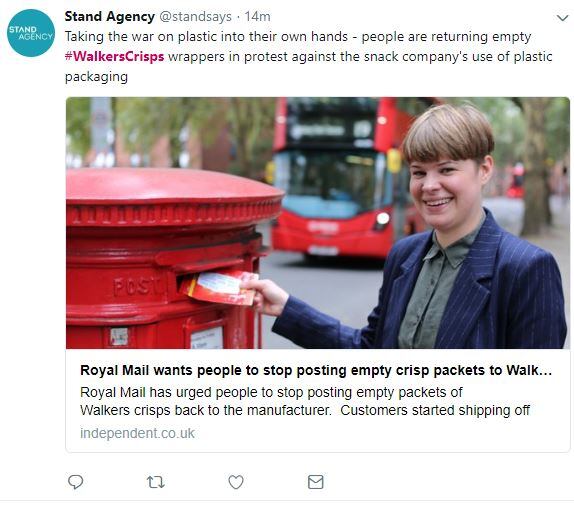574x506 pixels.
Task: Click the Stand Agency display name
Action: click(x=109, y=16)
